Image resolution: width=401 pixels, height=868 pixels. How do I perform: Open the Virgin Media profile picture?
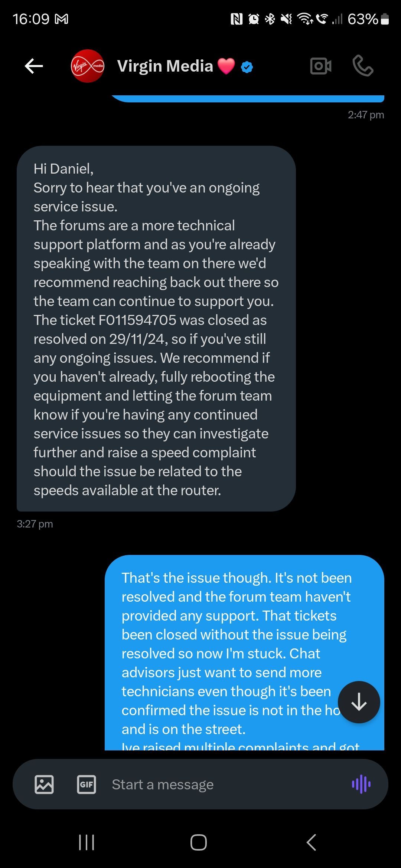pyautogui.click(x=88, y=66)
